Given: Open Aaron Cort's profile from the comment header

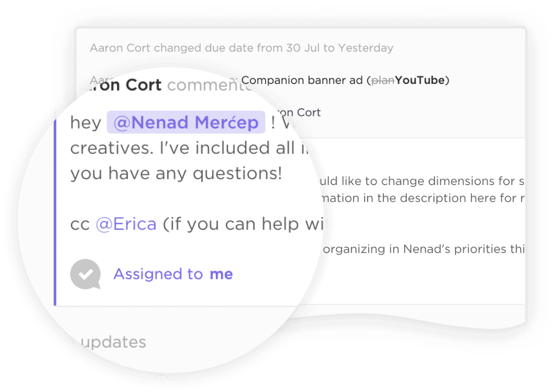Looking at the screenshot, I should click(x=124, y=84).
